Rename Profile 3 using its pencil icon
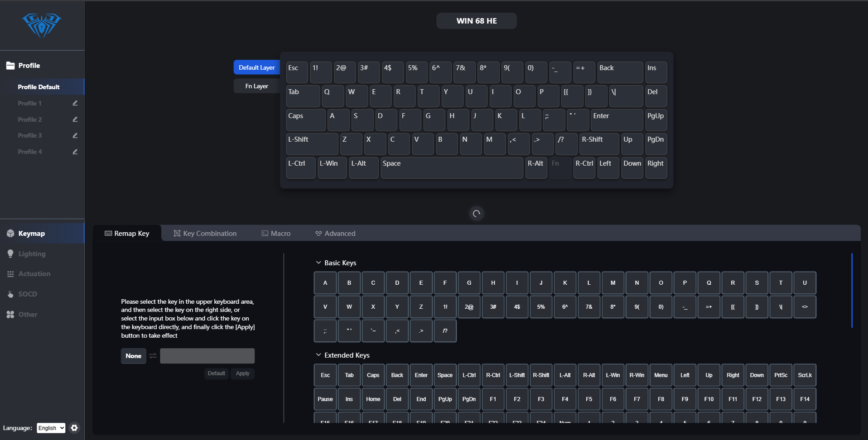The width and height of the screenshot is (868, 440). pos(75,135)
